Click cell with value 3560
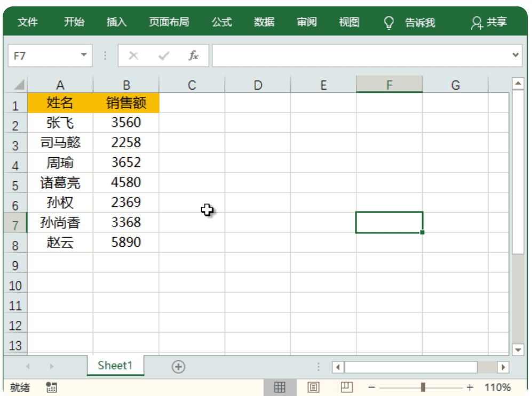Screen dimensions: 532x396 [x=126, y=123]
